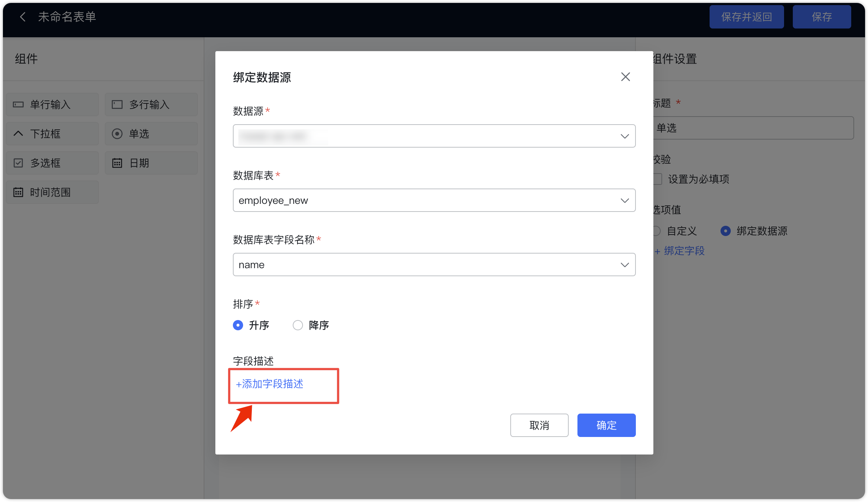Click the +添加字段描述 link
The image size is (868, 502).
pyautogui.click(x=269, y=384)
